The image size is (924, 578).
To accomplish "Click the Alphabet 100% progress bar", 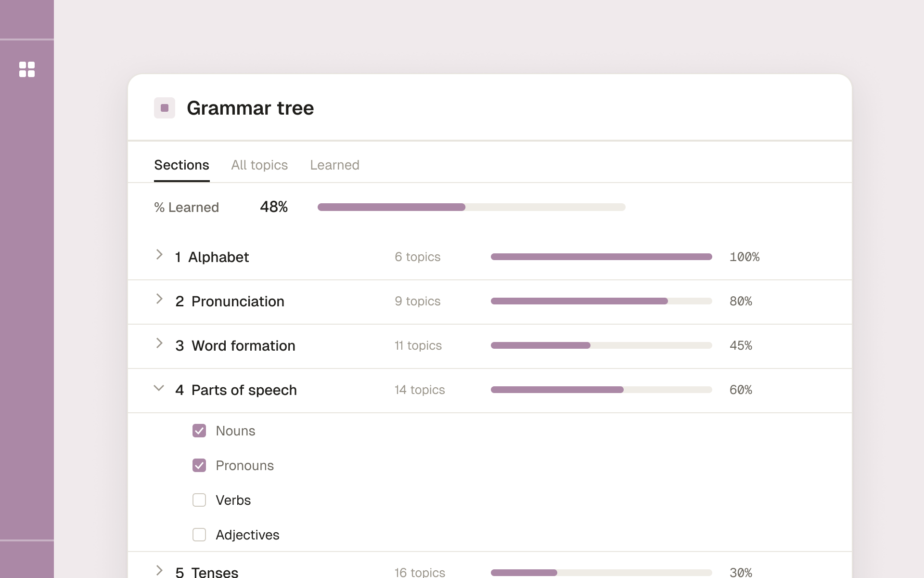I will pos(602,257).
